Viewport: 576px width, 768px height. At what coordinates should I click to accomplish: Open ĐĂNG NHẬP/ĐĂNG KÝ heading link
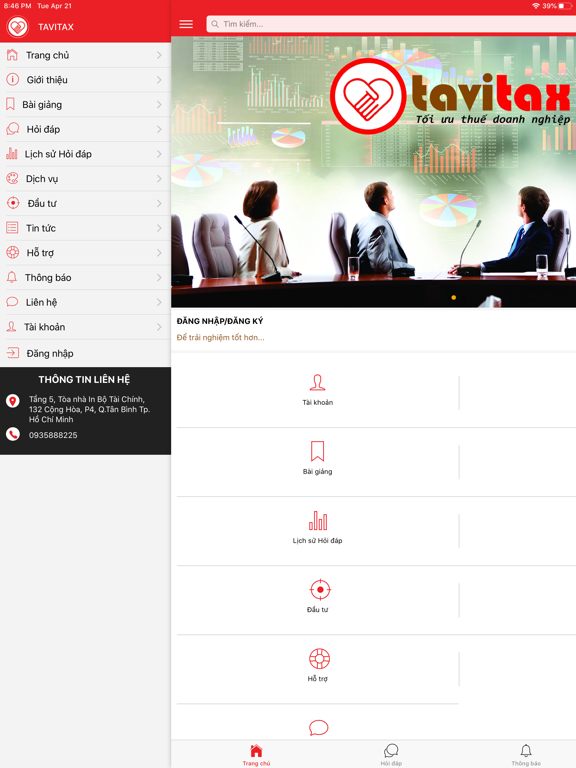point(220,321)
